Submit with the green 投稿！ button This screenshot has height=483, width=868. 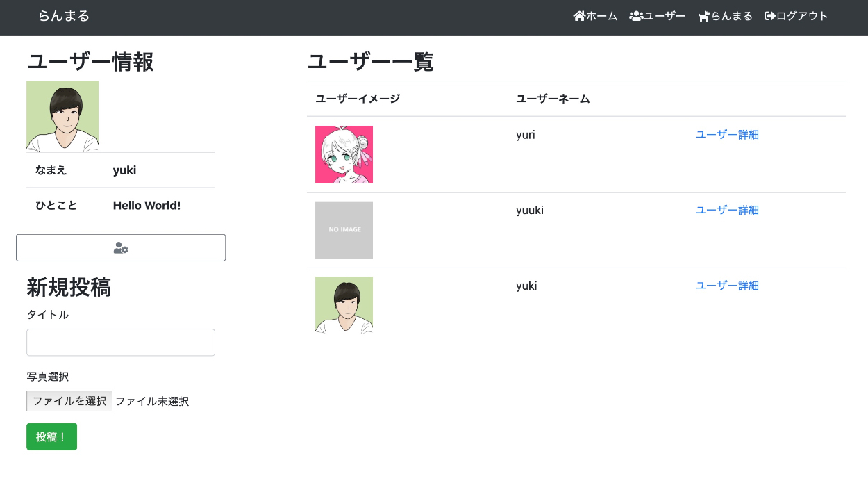[x=51, y=436]
